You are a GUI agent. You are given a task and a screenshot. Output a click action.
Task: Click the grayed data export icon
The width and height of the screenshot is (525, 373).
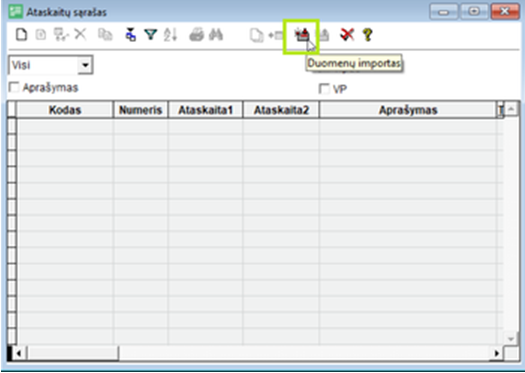(x=324, y=35)
